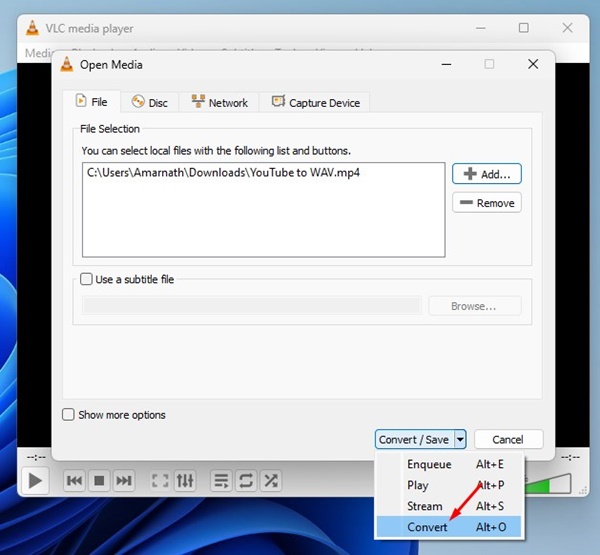
Task: Click the Add... file button
Action: (x=487, y=174)
